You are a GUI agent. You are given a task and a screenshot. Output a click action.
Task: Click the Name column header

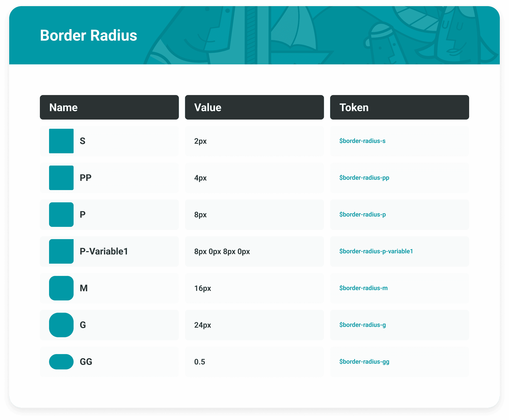click(x=109, y=107)
